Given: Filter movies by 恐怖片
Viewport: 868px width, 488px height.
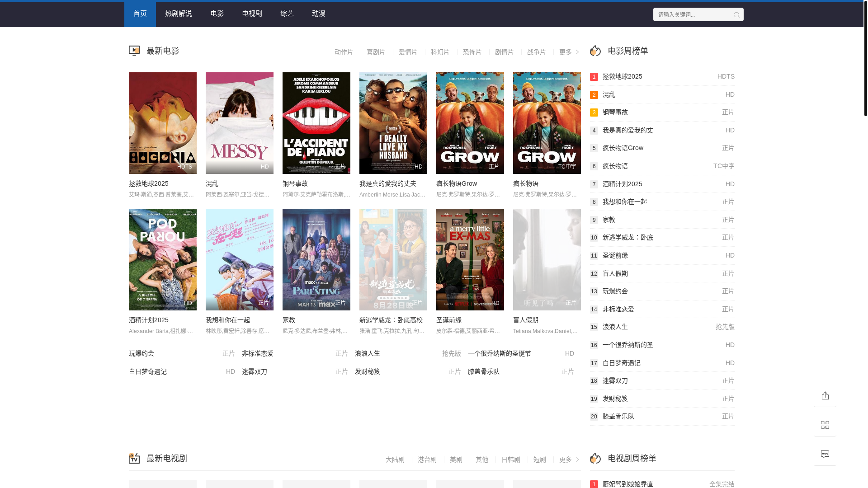Looking at the screenshot, I should point(472,52).
